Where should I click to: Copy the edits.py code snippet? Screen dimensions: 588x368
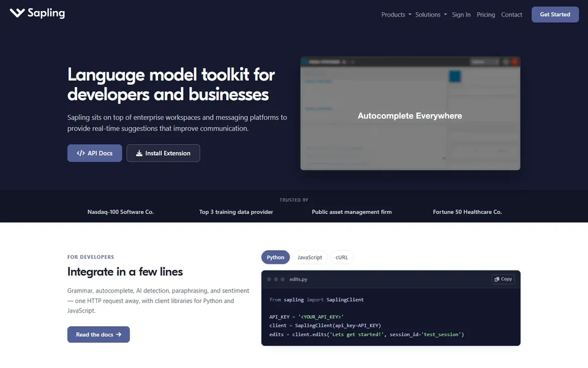tap(503, 279)
